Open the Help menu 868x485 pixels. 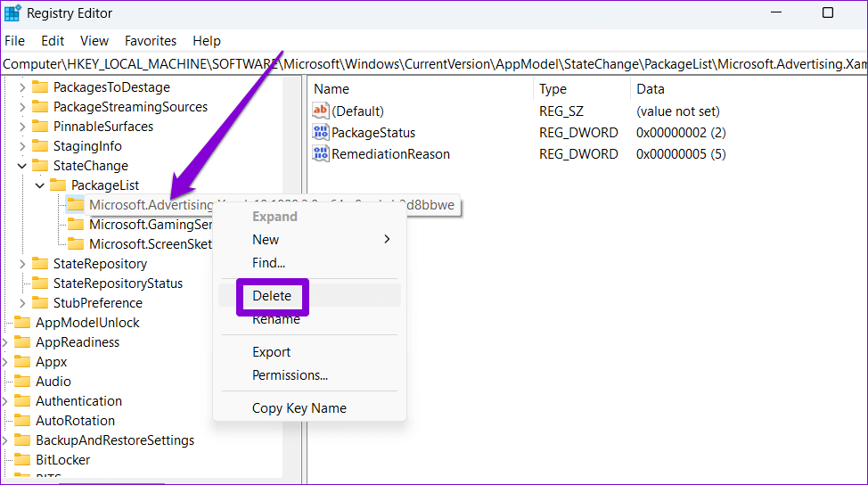tap(207, 41)
